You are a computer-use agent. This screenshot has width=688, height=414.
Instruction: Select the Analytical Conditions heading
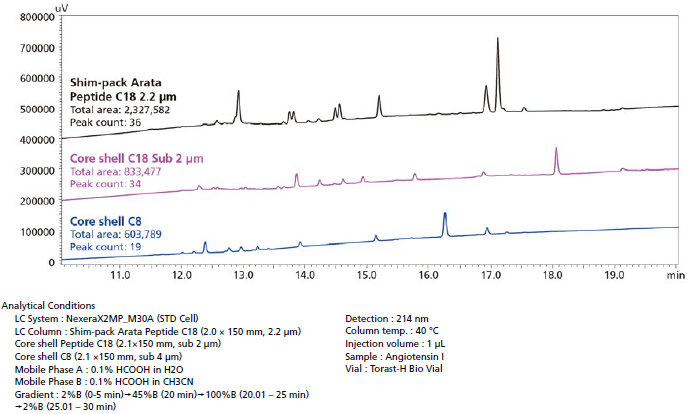(x=48, y=305)
